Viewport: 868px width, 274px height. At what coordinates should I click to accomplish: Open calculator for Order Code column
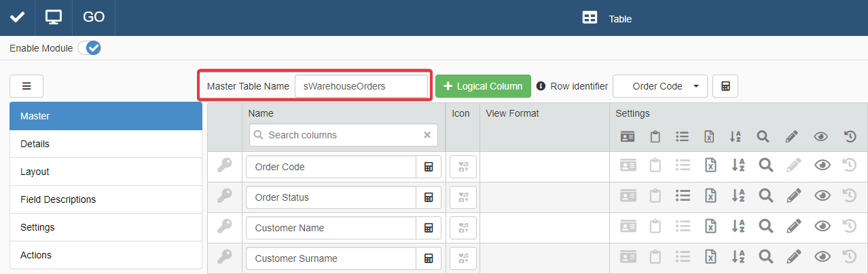coord(429,167)
